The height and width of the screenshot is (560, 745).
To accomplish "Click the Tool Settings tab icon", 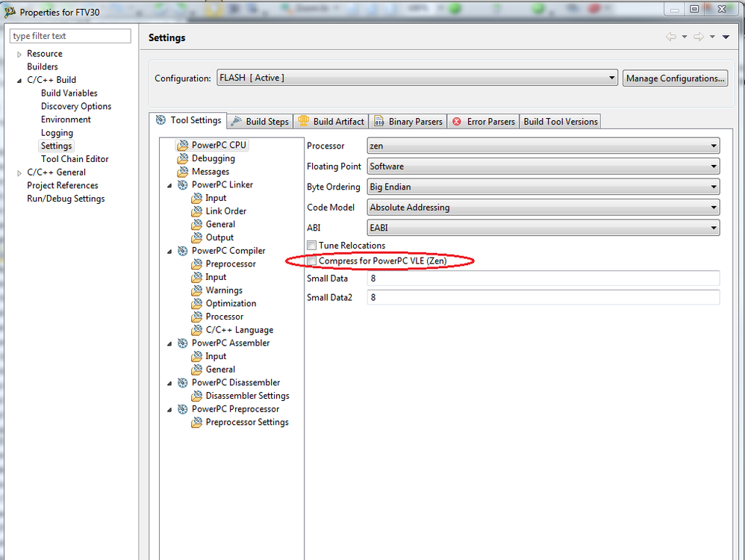I will coord(161,120).
